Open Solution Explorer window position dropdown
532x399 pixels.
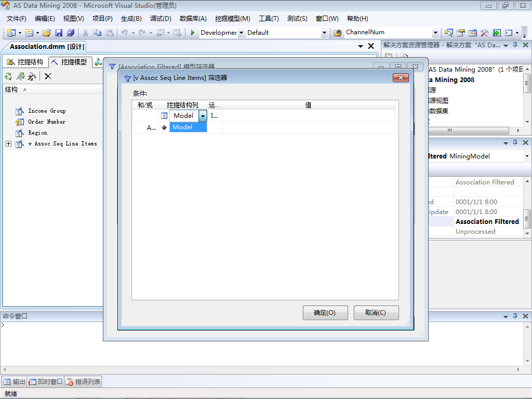click(506, 46)
